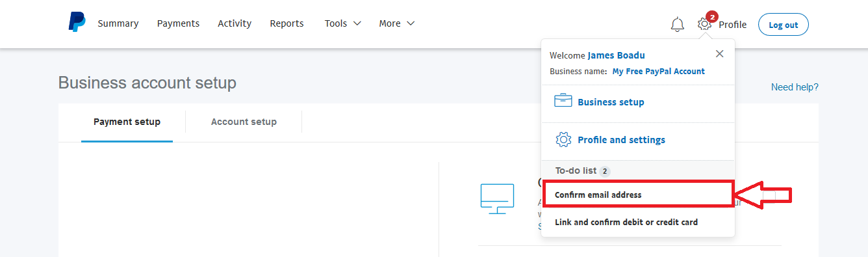The image size is (868, 257).
Task: Click the Business account setup heading
Action: pyautogui.click(x=147, y=83)
